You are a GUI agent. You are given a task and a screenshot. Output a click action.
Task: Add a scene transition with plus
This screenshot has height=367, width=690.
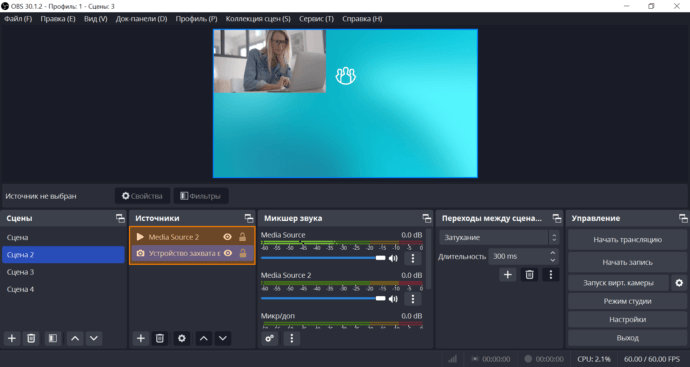pos(507,275)
